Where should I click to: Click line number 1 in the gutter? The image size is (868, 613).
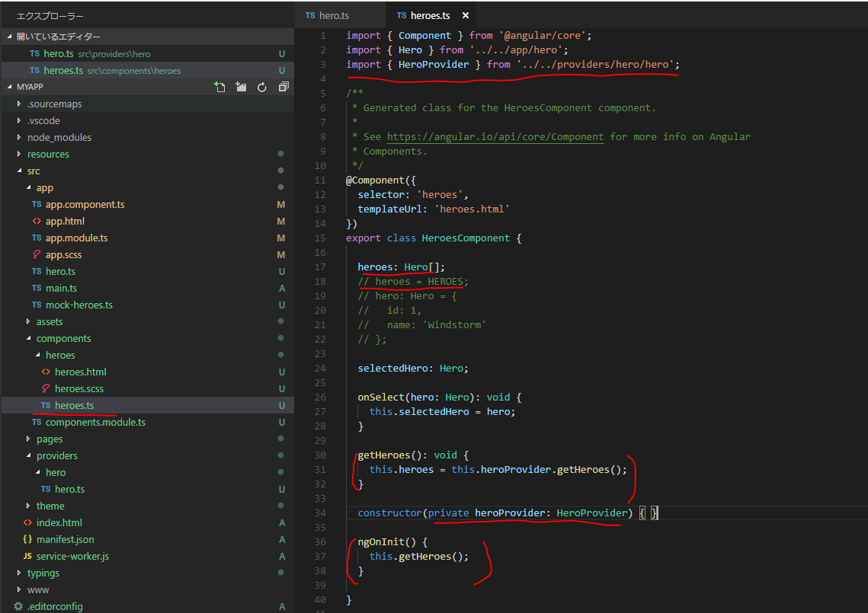point(323,35)
